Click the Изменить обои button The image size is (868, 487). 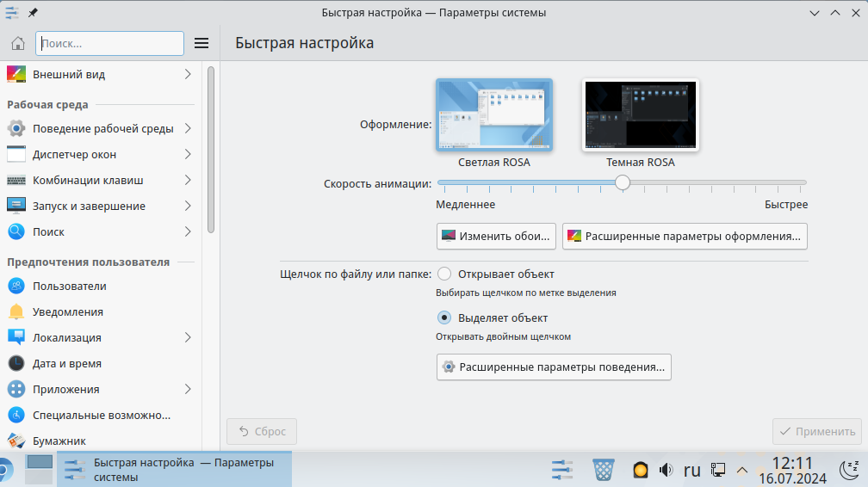pos(496,236)
